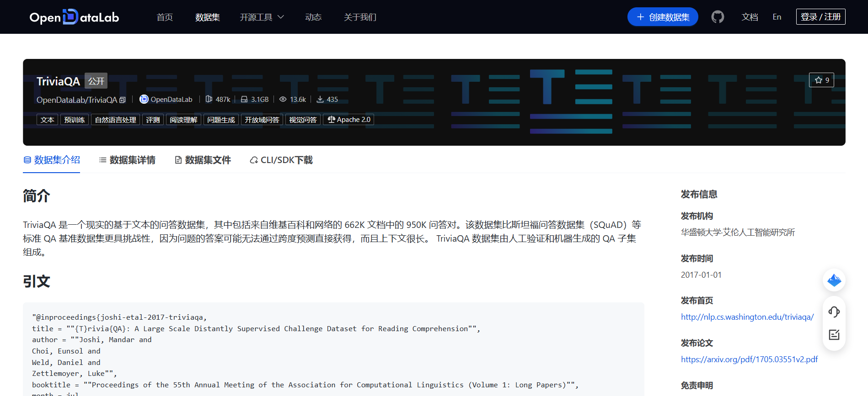Switch language with the En link
Image resolution: width=868 pixels, height=396 pixels.
tap(777, 17)
